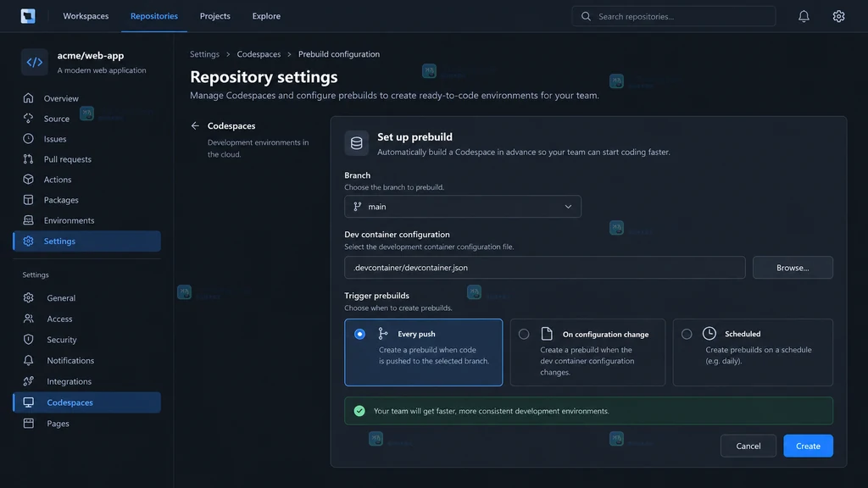Select the Every push radio button
868x488 pixels.
[x=359, y=334]
